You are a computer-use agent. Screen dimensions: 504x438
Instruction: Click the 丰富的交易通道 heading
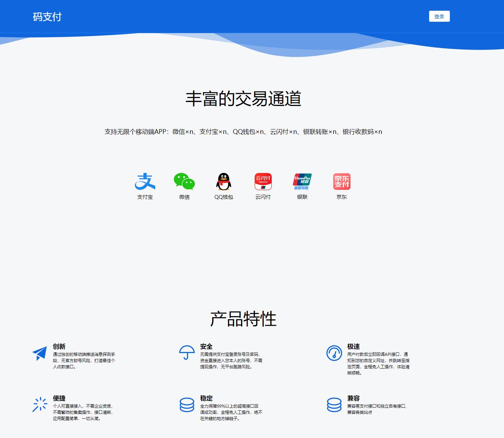(243, 99)
